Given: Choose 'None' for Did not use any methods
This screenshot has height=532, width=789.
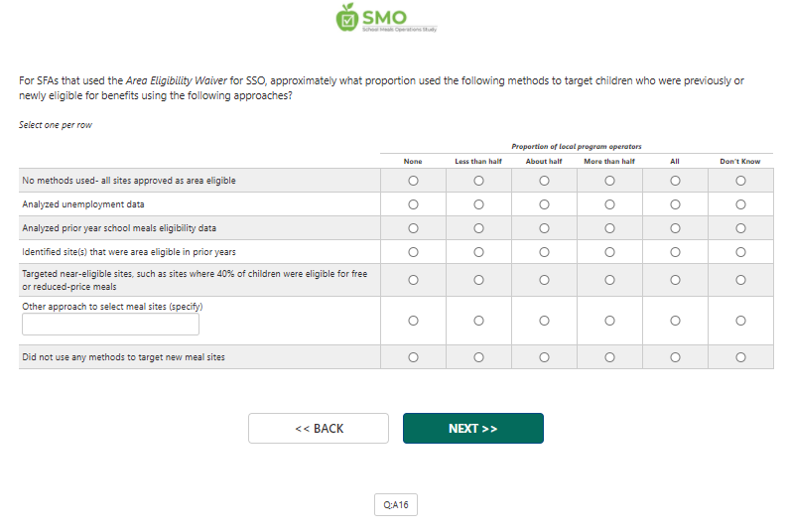Looking at the screenshot, I should tap(413, 356).
